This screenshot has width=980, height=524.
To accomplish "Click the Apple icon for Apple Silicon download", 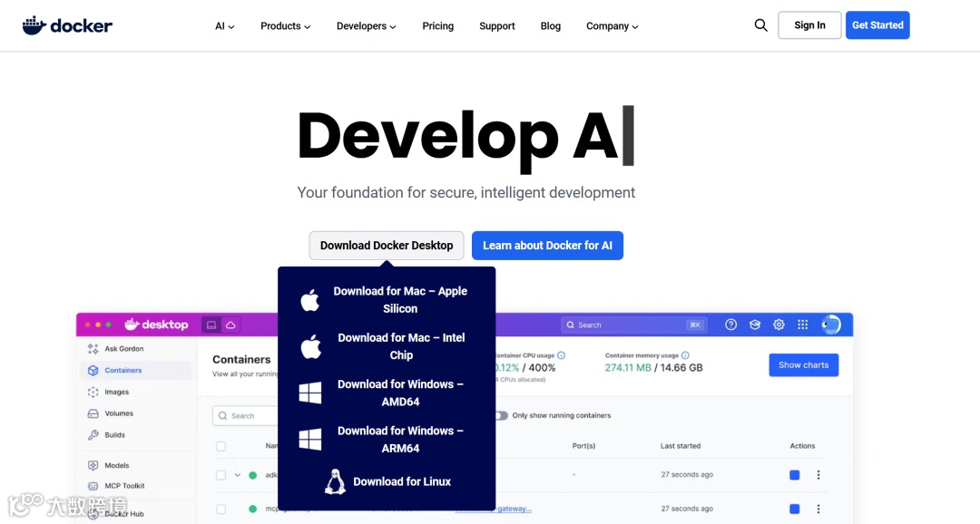I will 310,300.
